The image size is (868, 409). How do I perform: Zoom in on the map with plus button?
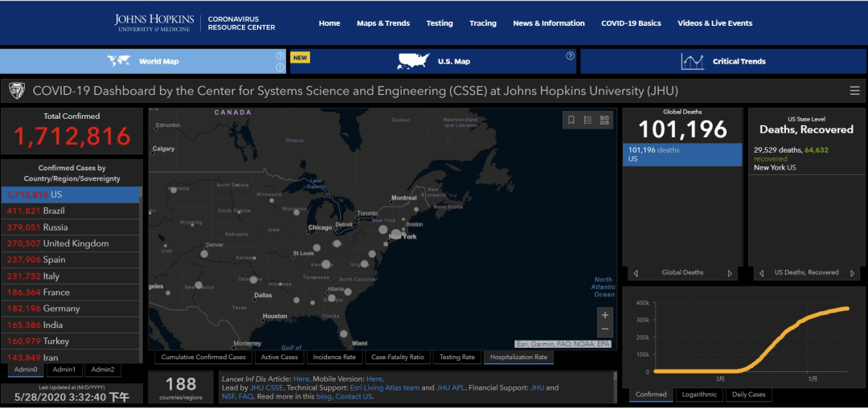[x=605, y=315]
